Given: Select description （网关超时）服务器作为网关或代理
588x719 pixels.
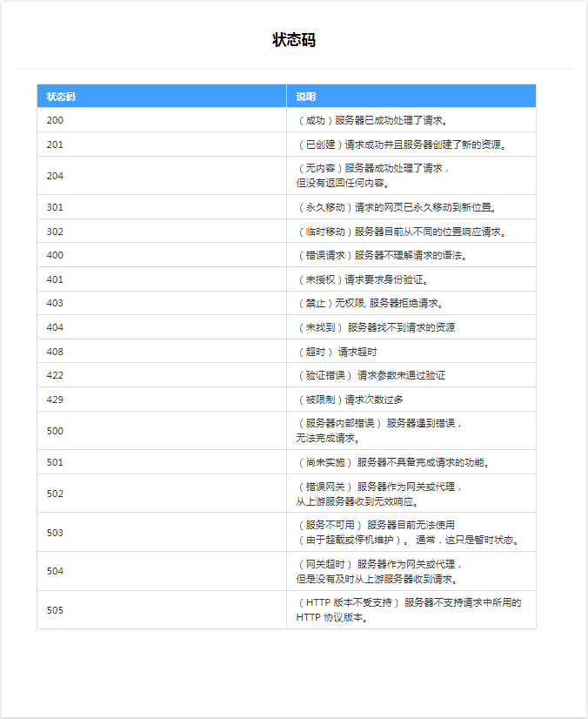Looking at the screenshot, I should tap(411, 571).
